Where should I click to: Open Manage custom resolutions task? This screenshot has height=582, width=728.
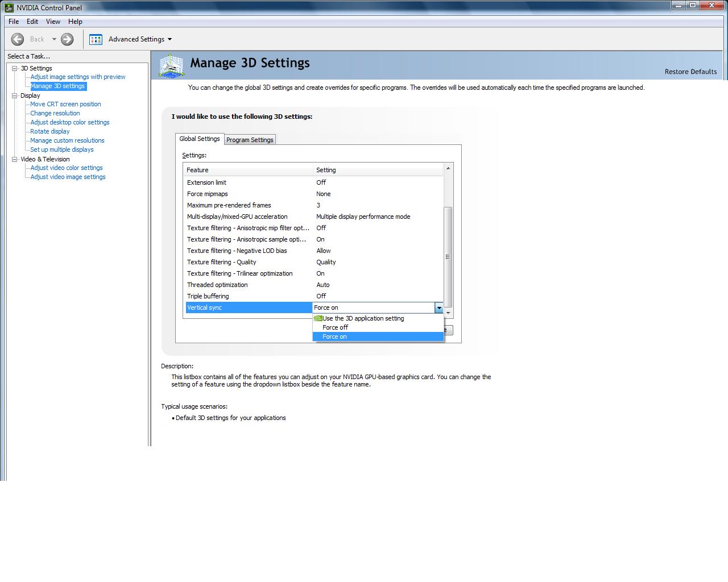tap(67, 140)
